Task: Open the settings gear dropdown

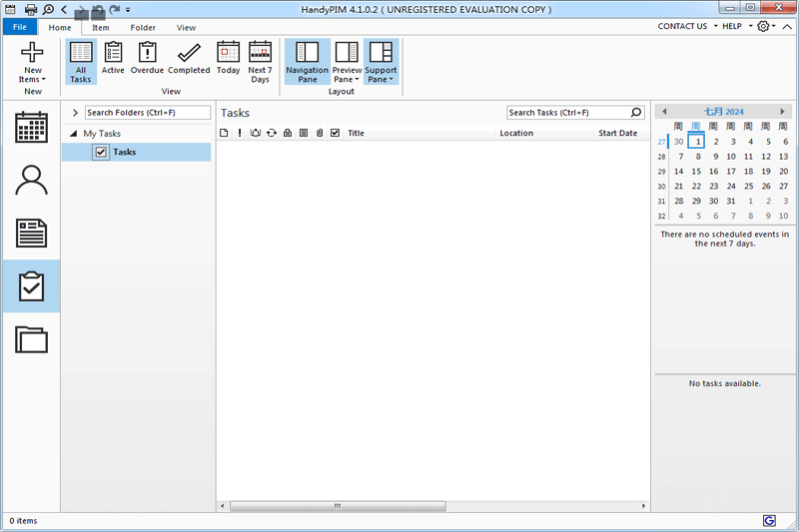Action: (x=766, y=26)
